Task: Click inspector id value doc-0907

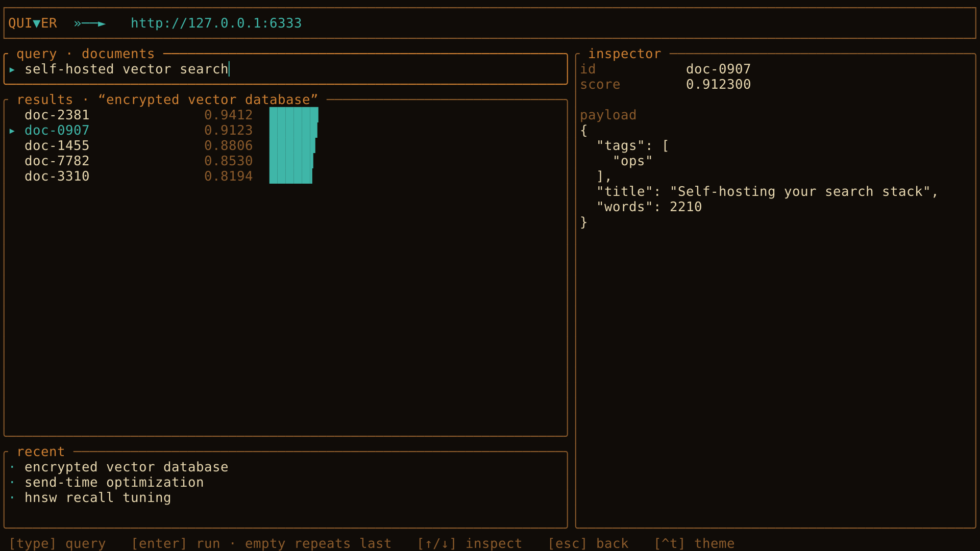Action: tap(719, 69)
